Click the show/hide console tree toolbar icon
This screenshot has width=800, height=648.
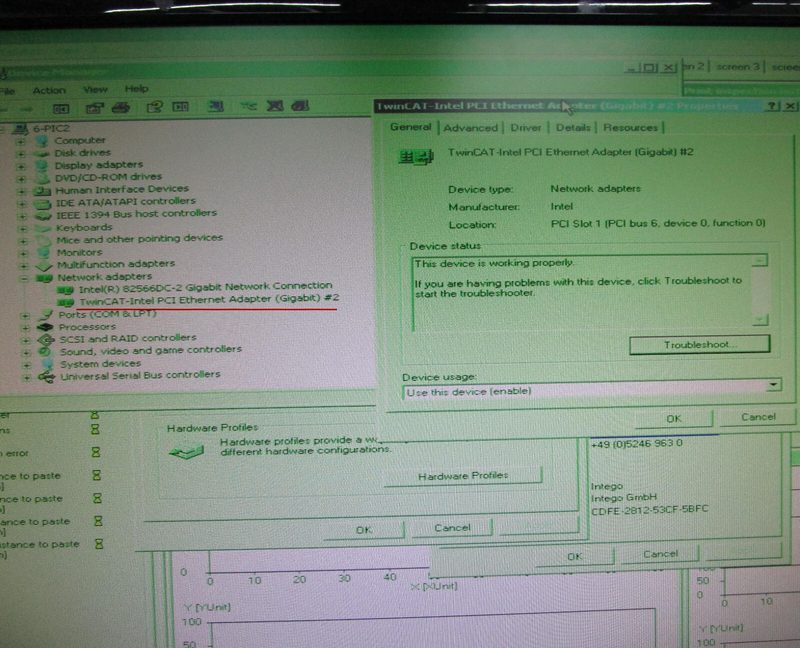(61, 108)
